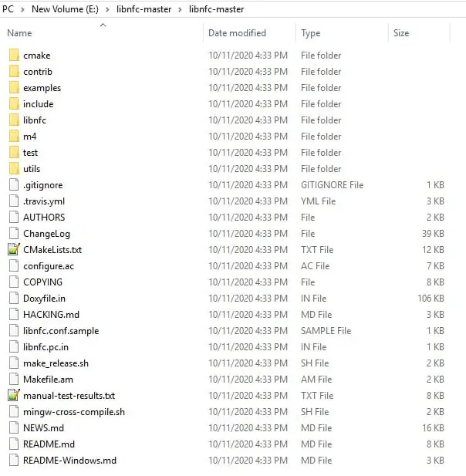Select the libnfc folder icon
The height and width of the screenshot is (476, 466).
pyautogui.click(x=13, y=120)
